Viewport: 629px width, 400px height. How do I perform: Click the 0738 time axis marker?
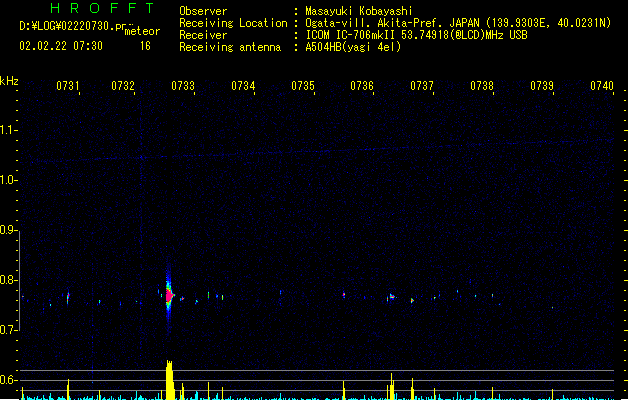pyautogui.click(x=482, y=86)
